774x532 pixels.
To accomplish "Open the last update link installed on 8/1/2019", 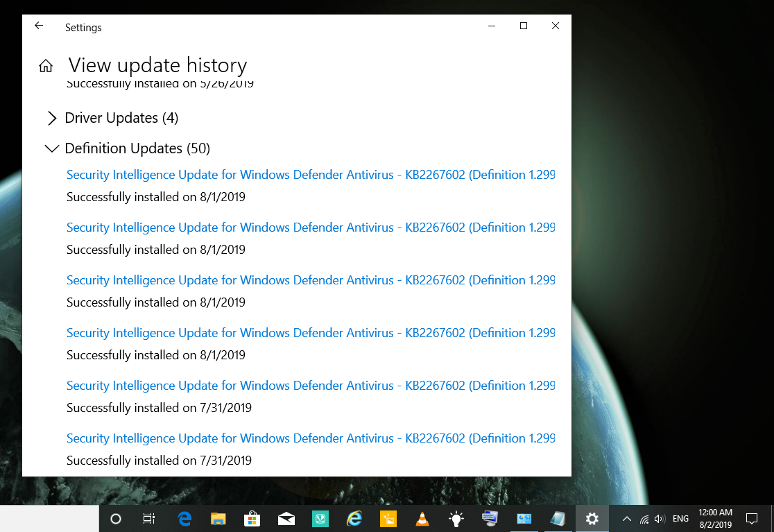I will tap(311, 333).
